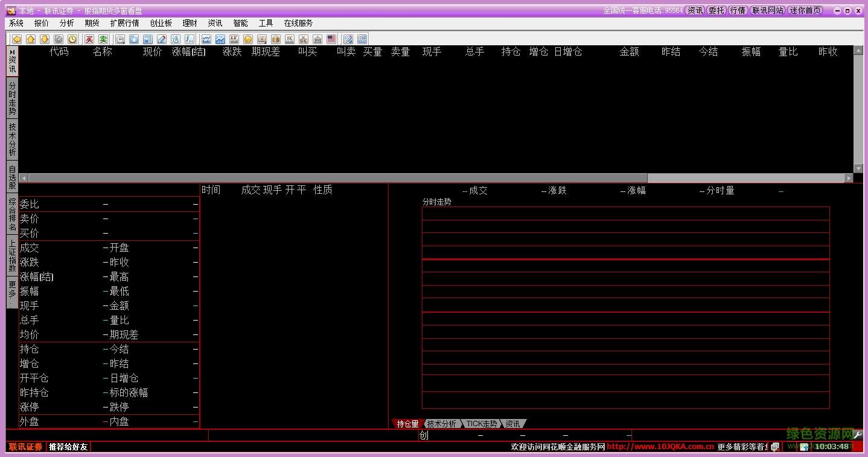
Task: Select the 自选股 sidebar tab
Action: click(12, 178)
